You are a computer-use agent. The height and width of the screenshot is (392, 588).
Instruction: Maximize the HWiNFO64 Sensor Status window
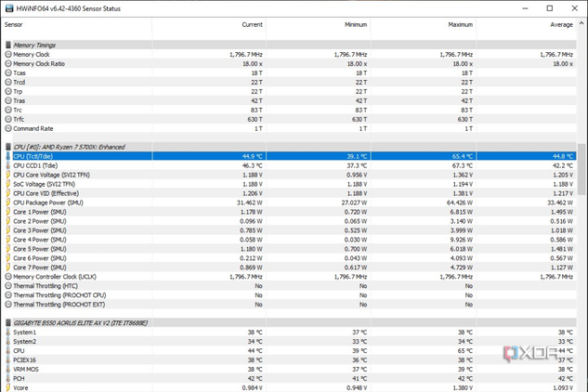550,8
